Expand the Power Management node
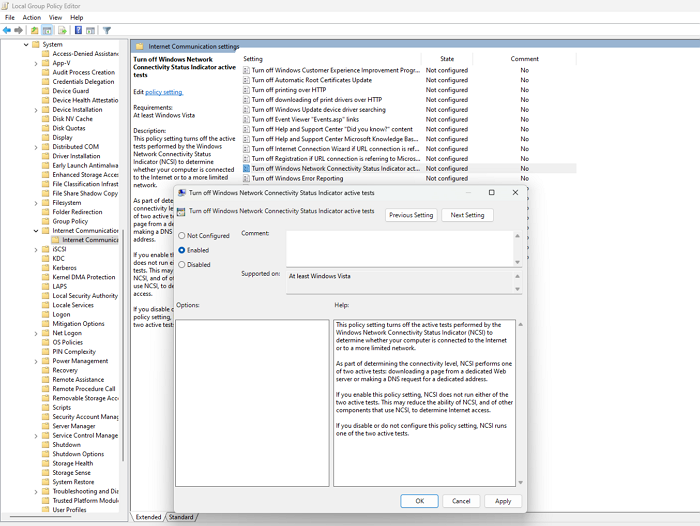 (36, 361)
